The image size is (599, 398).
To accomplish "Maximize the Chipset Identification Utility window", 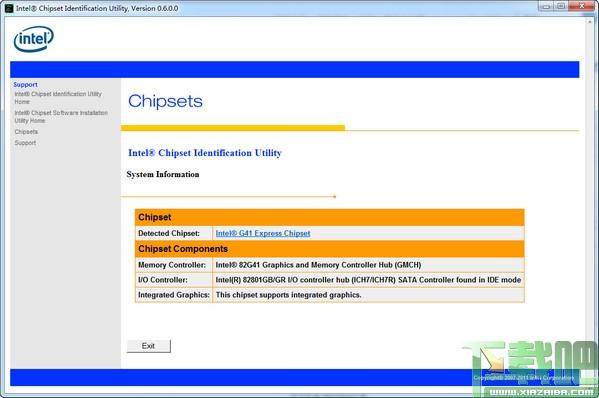I will [x=560, y=6].
